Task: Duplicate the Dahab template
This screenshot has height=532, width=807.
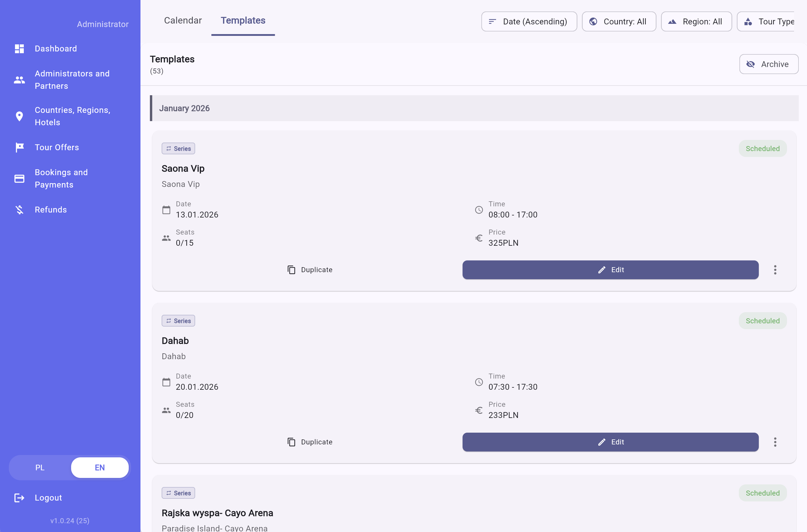Action: click(310, 442)
